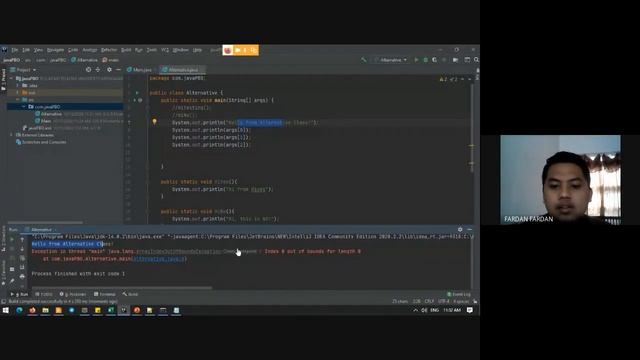640x360 pixels.
Task: Open the Edit menu
Action: (x=26, y=50)
